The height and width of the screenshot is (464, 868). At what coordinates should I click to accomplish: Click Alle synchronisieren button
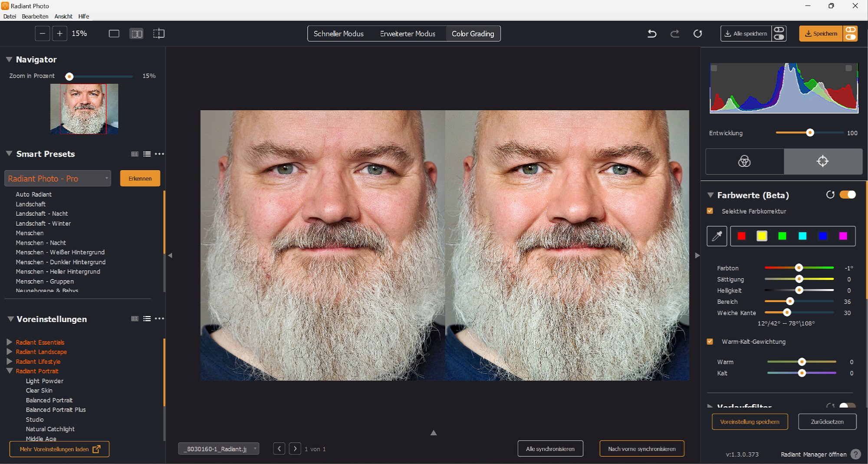coord(550,449)
